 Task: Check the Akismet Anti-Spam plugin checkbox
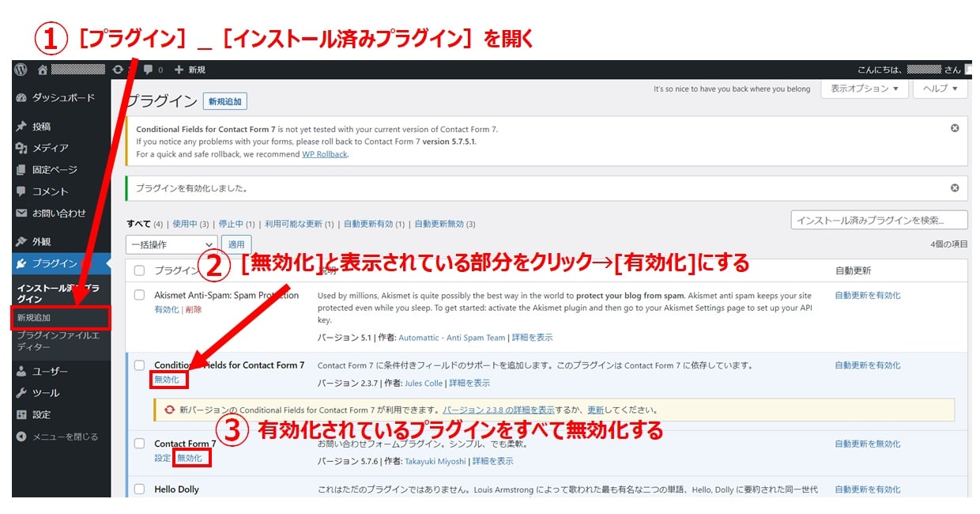(x=140, y=295)
